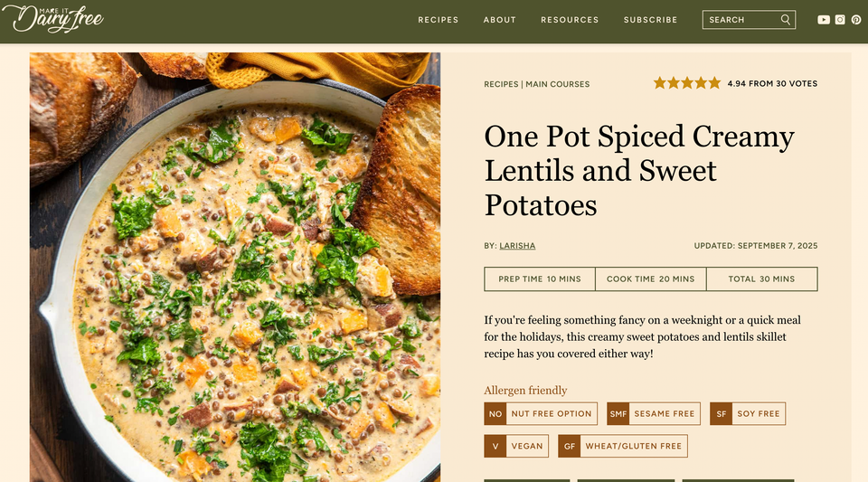868x482 pixels.
Task: Select Subscribe in the navigation bar
Action: (650, 20)
